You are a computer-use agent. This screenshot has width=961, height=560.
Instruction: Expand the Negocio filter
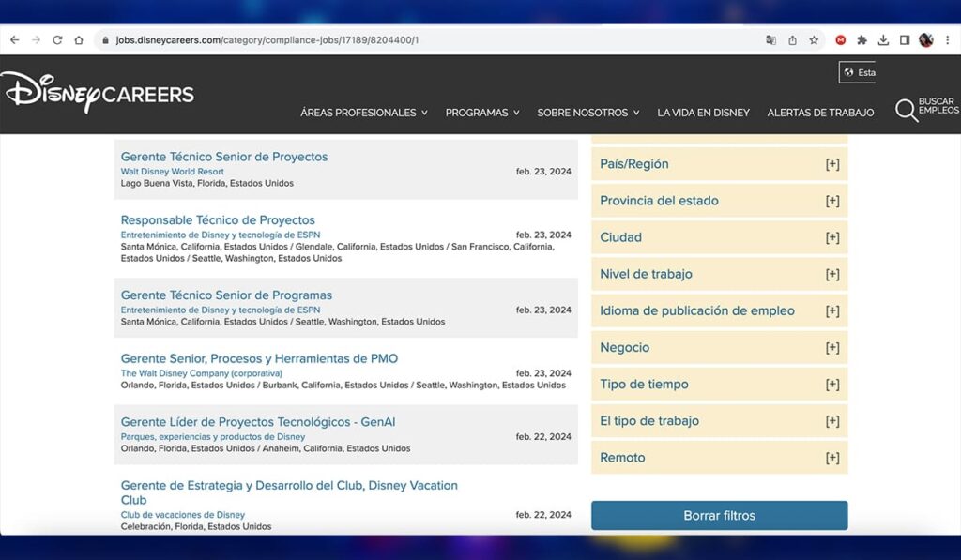720,348
